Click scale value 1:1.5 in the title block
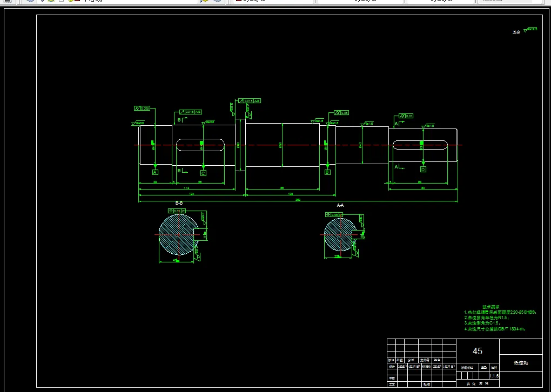Image resolution: width=551 pixels, height=392 pixels. point(494,376)
